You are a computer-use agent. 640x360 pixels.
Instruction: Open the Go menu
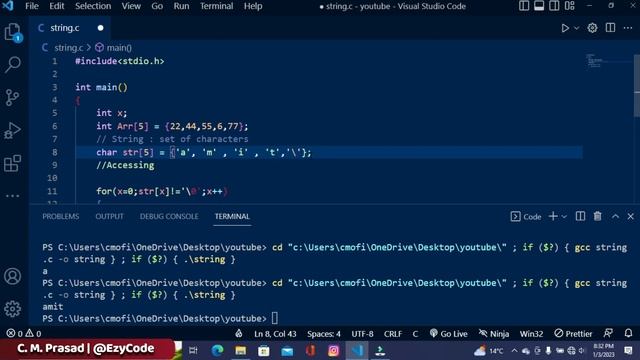pyautogui.click(x=157, y=6)
